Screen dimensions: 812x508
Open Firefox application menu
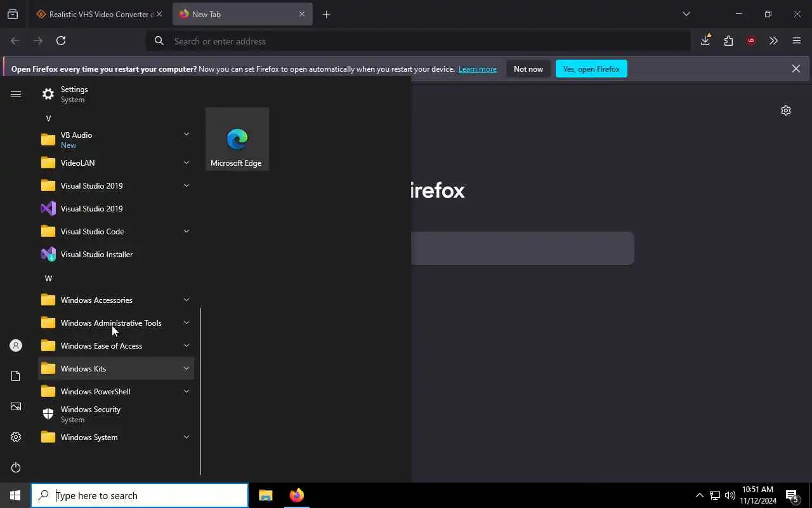pyautogui.click(x=797, y=41)
